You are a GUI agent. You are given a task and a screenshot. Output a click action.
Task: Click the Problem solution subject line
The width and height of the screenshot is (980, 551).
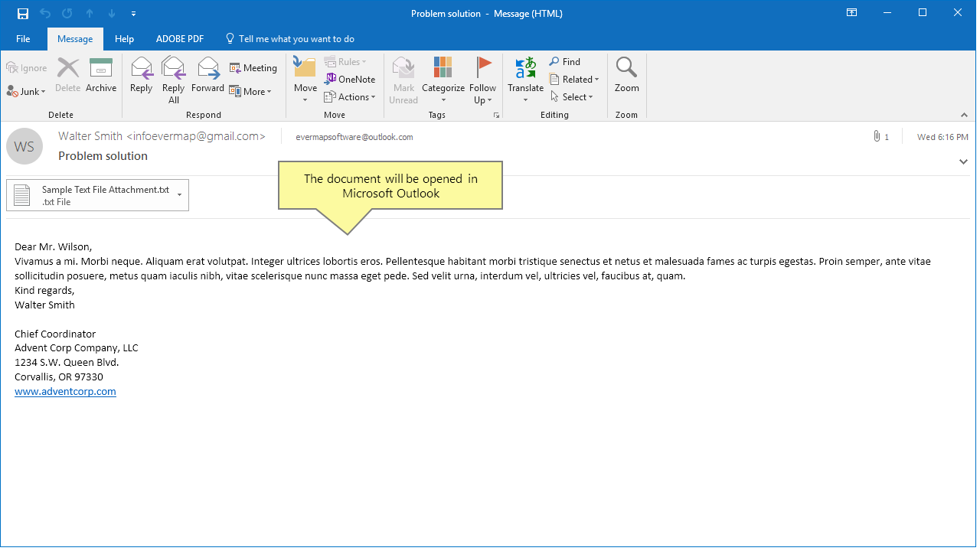[x=103, y=155]
